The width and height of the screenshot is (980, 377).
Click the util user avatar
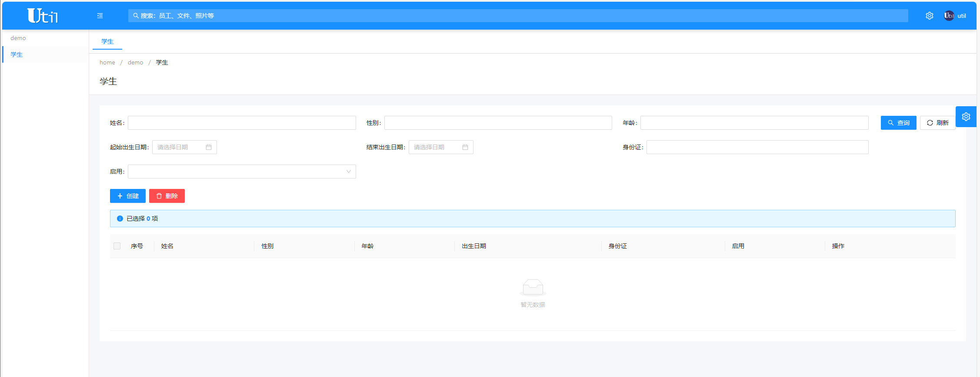(949, 16)
